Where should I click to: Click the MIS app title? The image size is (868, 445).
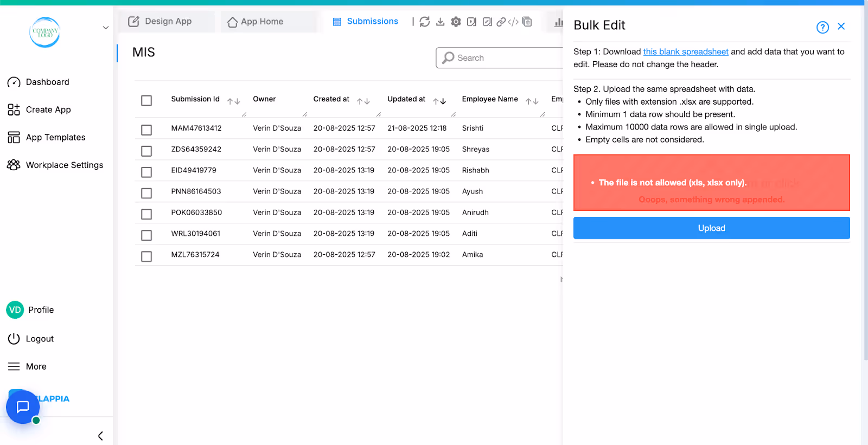tap(144, 52)
